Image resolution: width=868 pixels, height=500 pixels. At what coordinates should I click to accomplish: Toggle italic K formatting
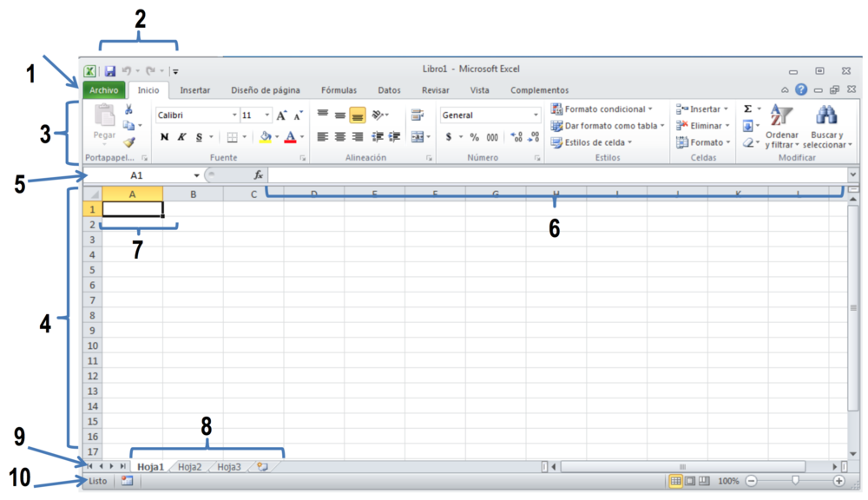click(182, 137)
